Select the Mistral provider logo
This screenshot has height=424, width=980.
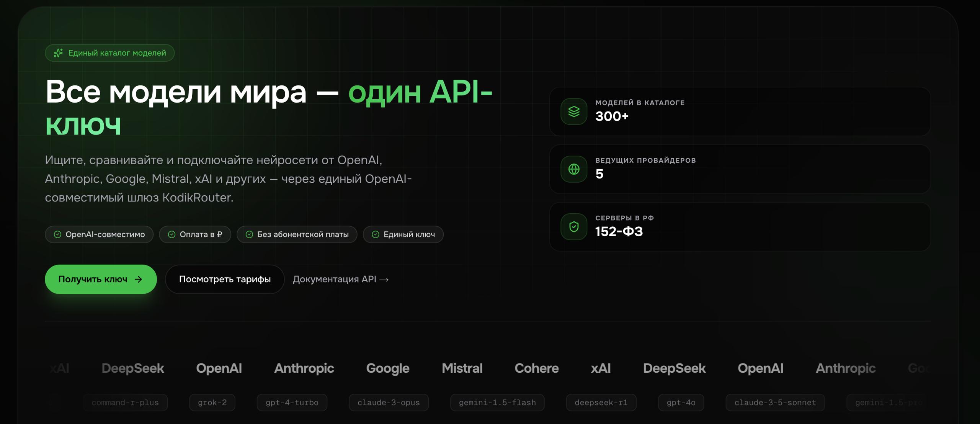coord(462,368)
